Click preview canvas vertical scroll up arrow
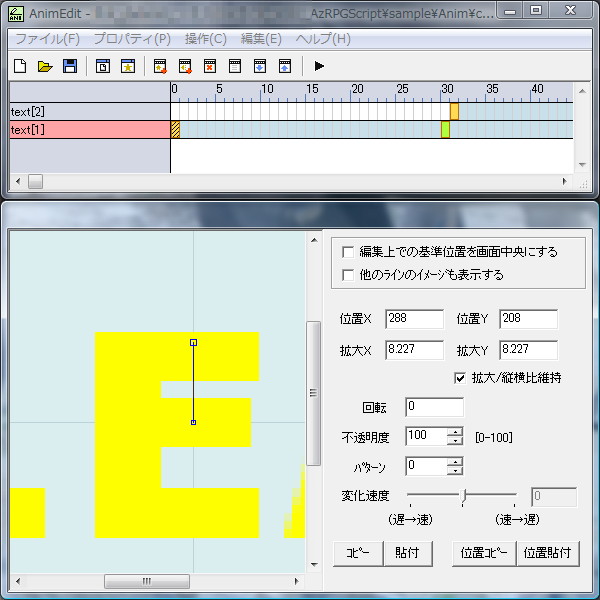Image resolution: width=600 pixels, height=600 pixels. 314,240
